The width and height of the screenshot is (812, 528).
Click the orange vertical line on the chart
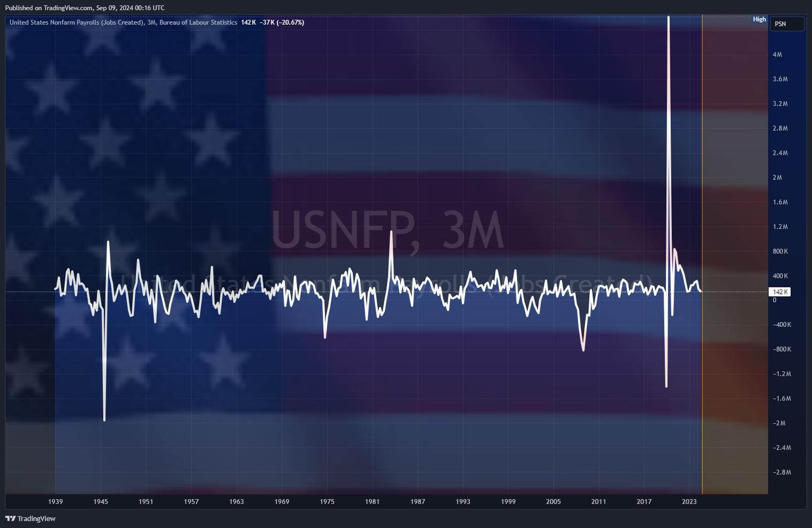point(702,255)
